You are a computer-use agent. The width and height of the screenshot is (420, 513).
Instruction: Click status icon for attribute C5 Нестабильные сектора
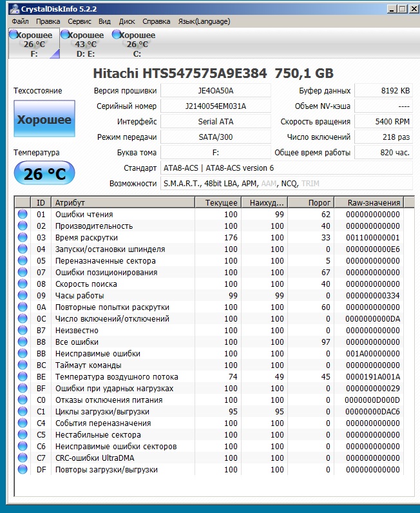(x=23, y=434)
